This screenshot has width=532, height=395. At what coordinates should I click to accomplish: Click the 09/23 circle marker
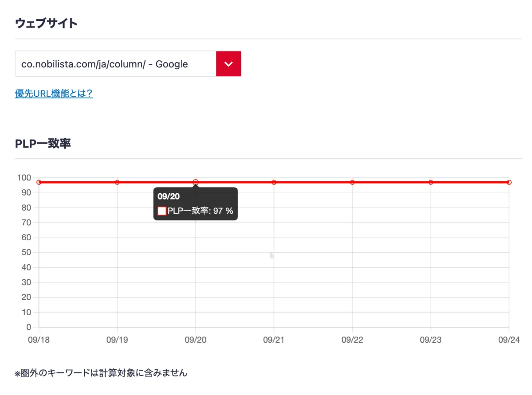click(x=430, y=182)
